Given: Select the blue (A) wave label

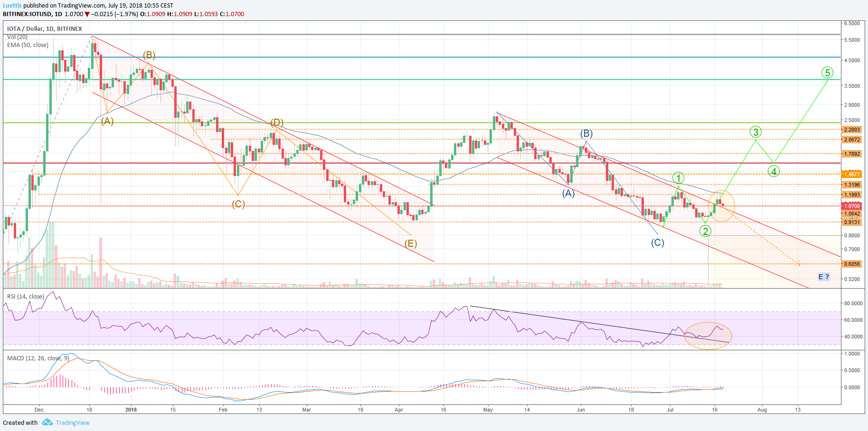Looking at the screenshot, I should 568,193.
